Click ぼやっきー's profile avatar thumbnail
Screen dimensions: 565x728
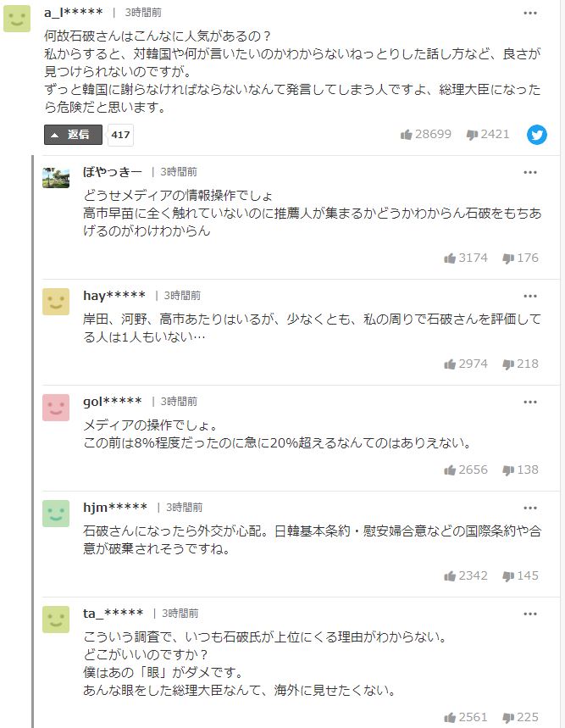[56, 177]
